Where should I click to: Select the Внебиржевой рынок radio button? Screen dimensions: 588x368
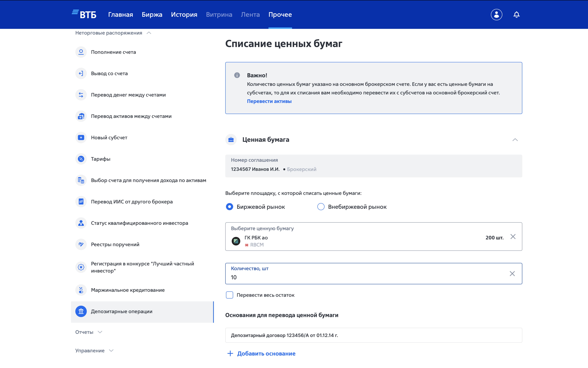click(x=321, y=207)
